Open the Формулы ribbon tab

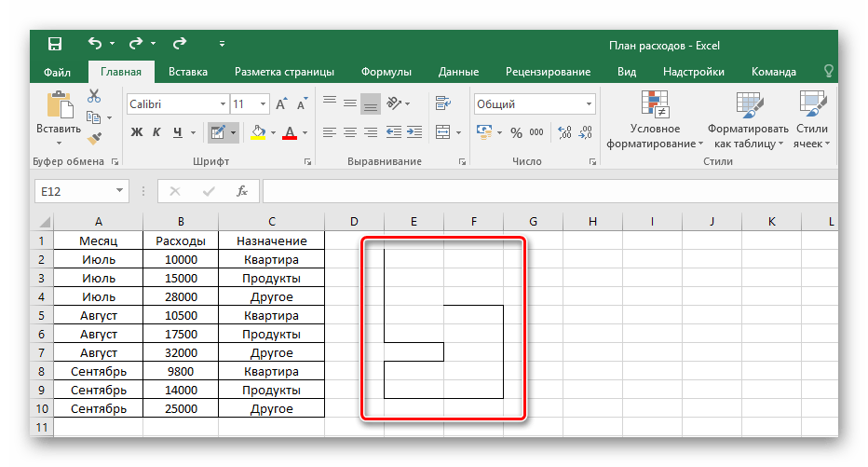click(387, 72)
